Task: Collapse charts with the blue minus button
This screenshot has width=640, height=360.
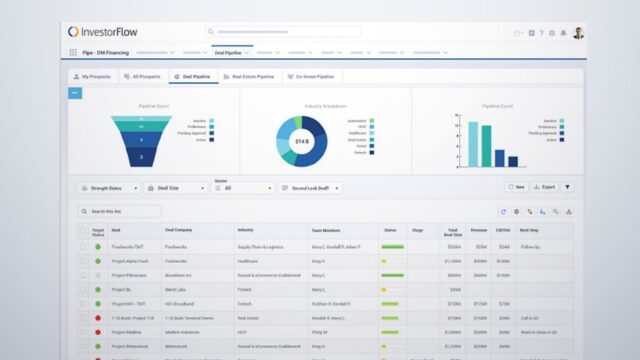Action: pyautogui.click(x=75, y=93)
